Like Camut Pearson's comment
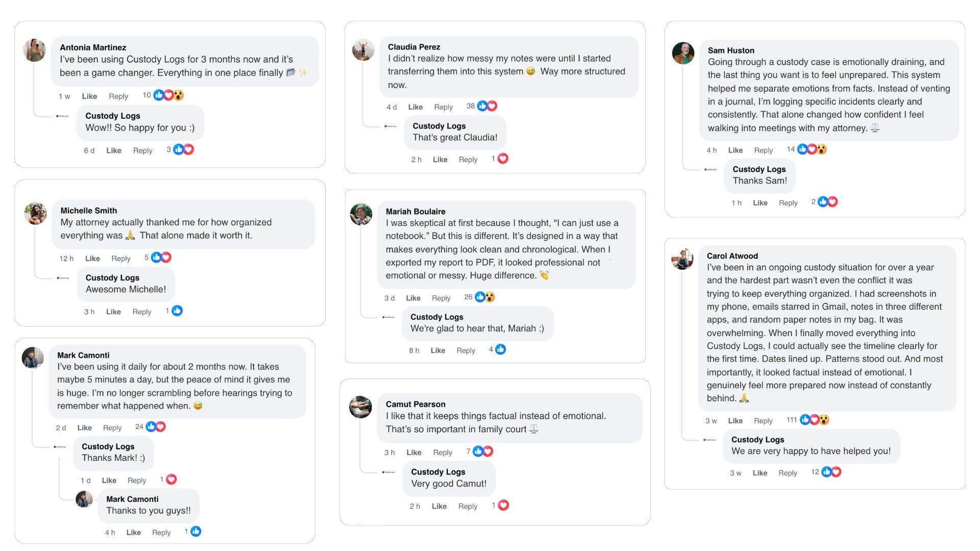Screen dimensions: 980x551 413,453
